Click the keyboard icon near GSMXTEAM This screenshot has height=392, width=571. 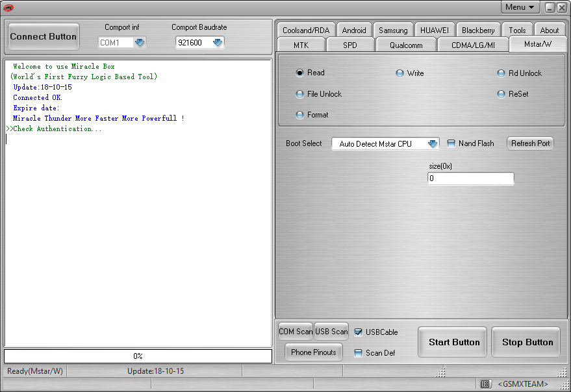tap(486, 384)
